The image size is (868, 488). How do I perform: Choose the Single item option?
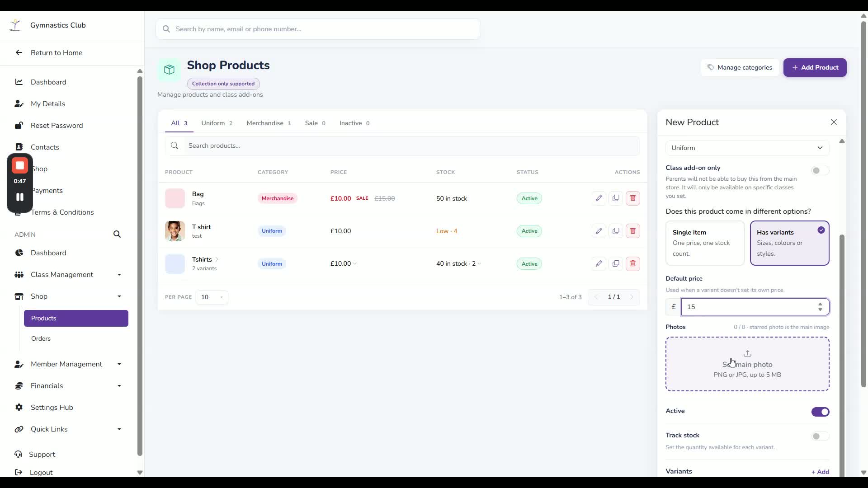point(705,243)
